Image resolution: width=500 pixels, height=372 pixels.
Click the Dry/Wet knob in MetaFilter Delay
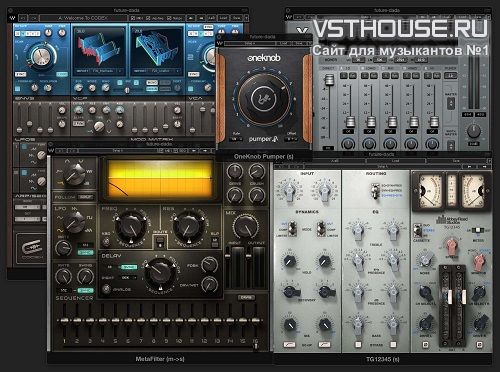[x=209, y=284]
